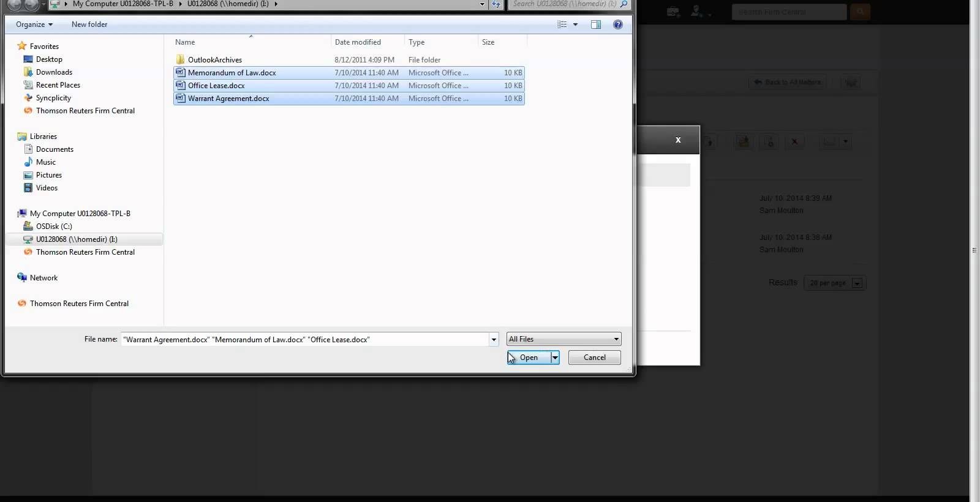980x502 pixels.
Task: Toggle the preview pane icon
Action: (596, 24)
